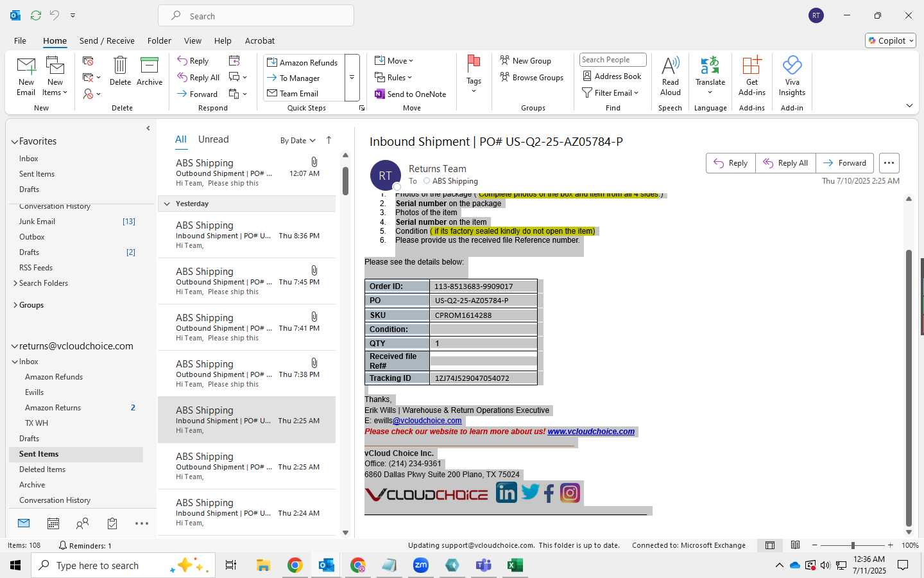Open the By Date sort dropdown
Viewport: 924px width, 578px height.
[298, 141]
